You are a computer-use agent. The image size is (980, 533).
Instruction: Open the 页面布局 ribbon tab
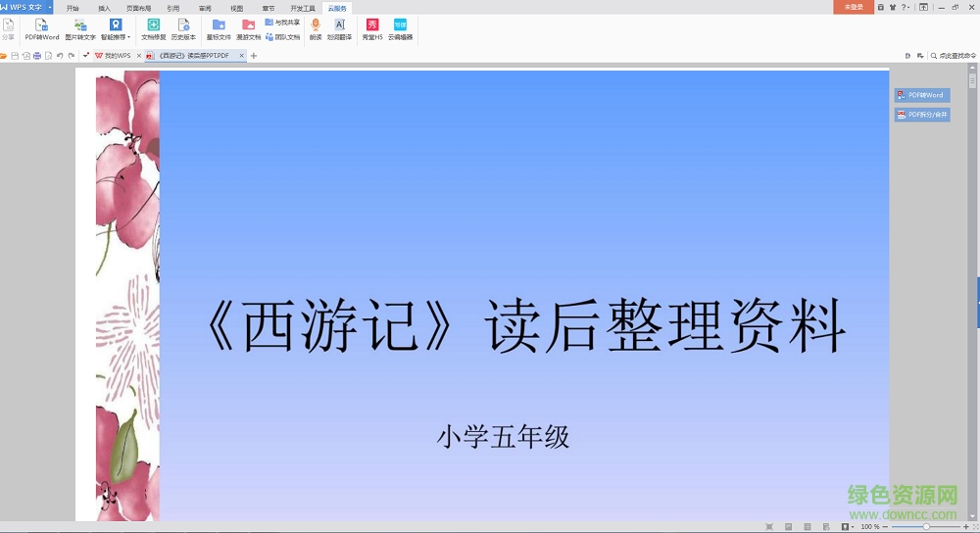coord(139,8)
